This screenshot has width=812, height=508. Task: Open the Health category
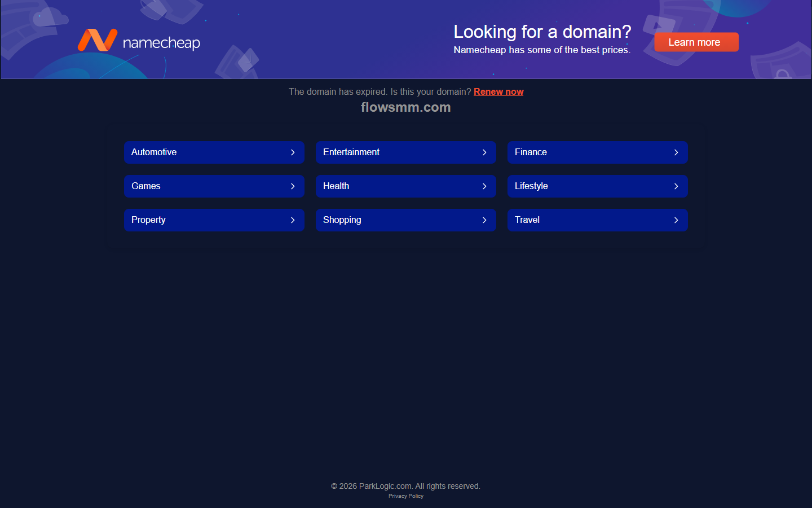406,186
